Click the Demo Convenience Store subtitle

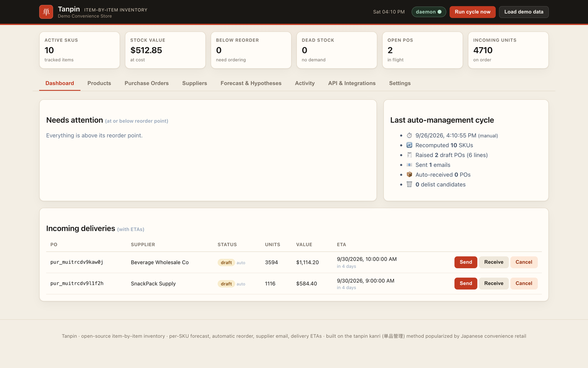point(85,16)
